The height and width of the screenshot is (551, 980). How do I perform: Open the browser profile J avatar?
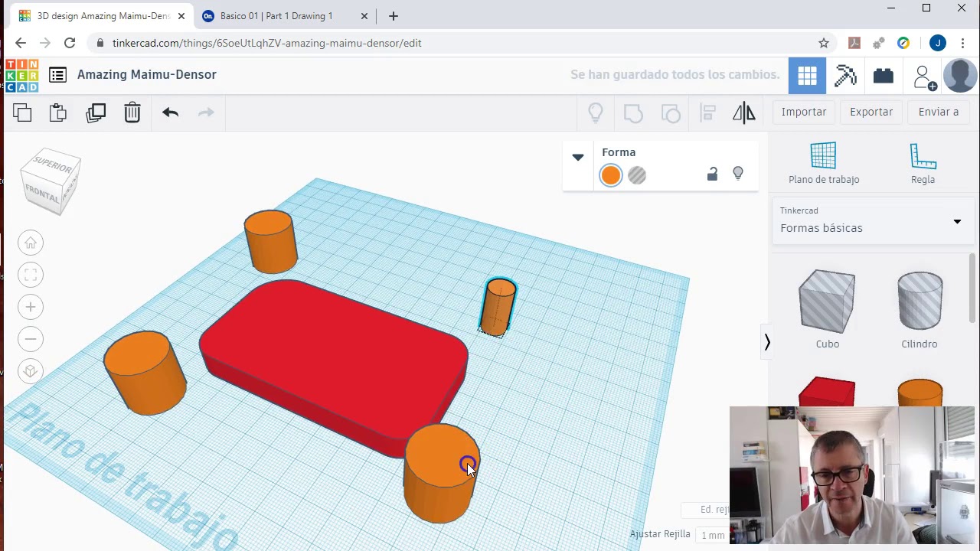[938, 43]
